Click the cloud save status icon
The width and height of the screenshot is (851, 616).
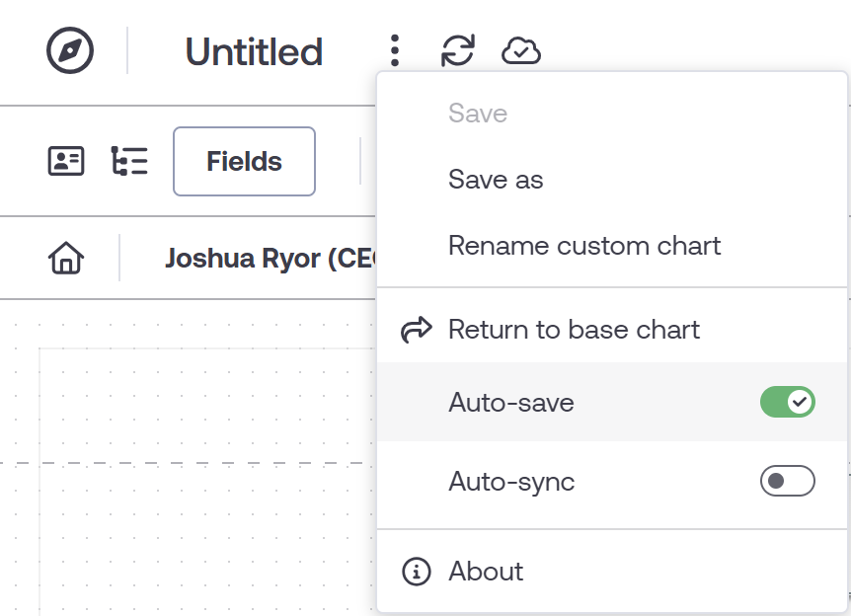click(522, 51)
